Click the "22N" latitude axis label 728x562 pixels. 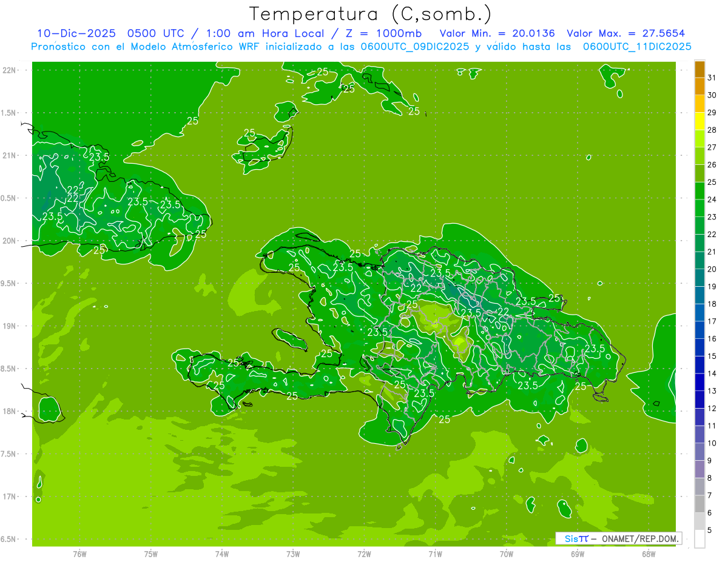(10, 70)
